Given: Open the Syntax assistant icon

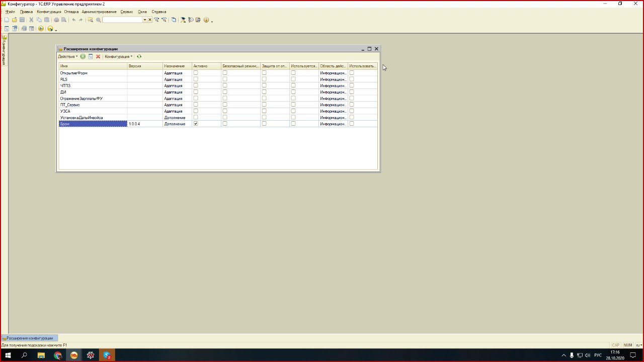Looking at the screenshot, I should click(x=182, y=20).
